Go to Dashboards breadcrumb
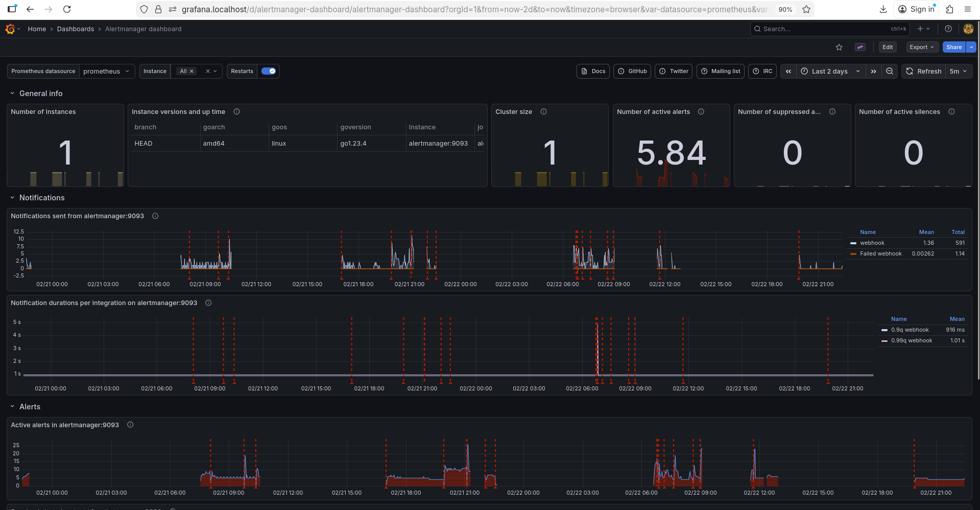 [x=76, y=29]
